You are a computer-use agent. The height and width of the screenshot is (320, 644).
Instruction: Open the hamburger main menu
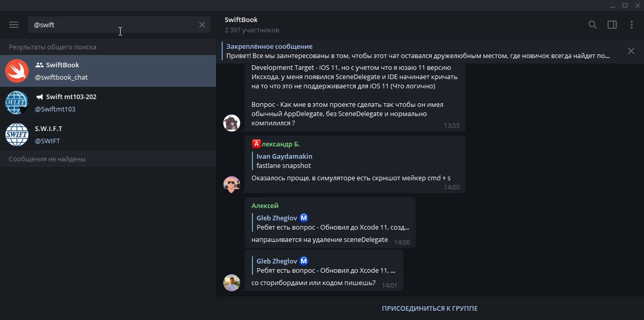point(14,25)
